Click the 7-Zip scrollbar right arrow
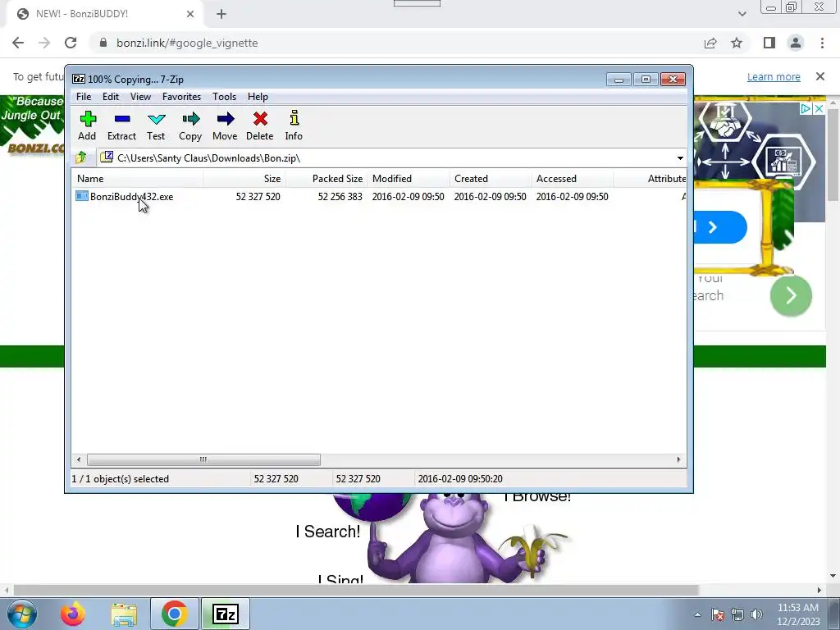Image resolution: width=840 pixels, height=630 pixels. 678,459
